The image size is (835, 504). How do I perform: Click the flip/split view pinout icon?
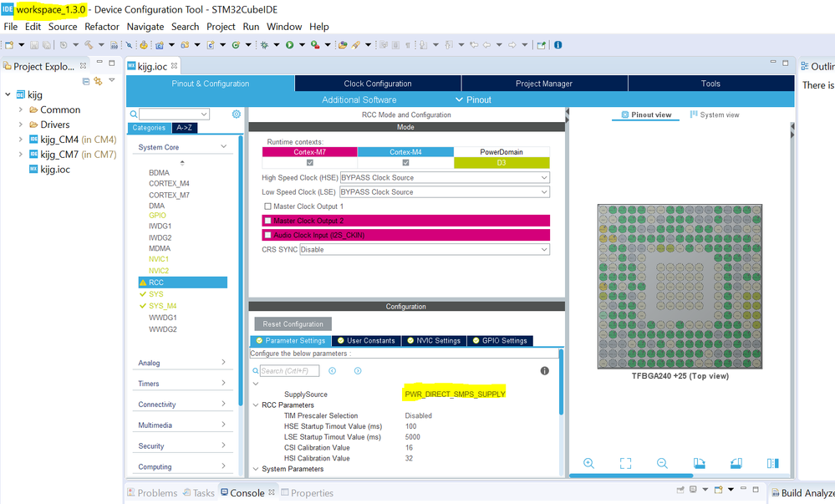click(772, 463)
